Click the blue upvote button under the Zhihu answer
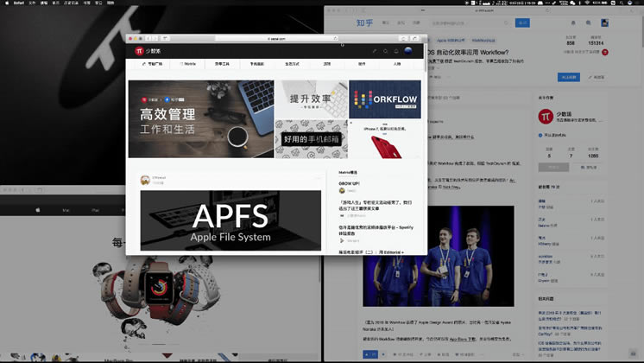 click(x=370, y=354)
